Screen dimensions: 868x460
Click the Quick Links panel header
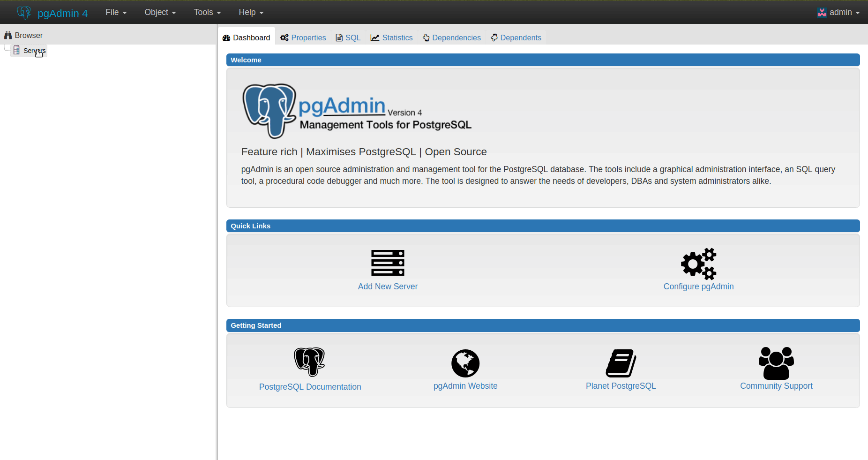(543, 226)
